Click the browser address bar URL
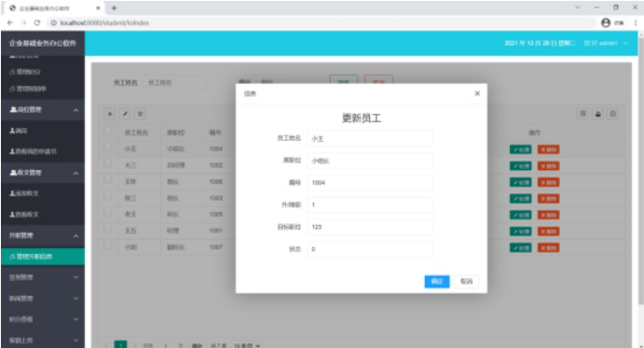Image resolution: width=644 pixels, height=348 pixels. (104, 23)
